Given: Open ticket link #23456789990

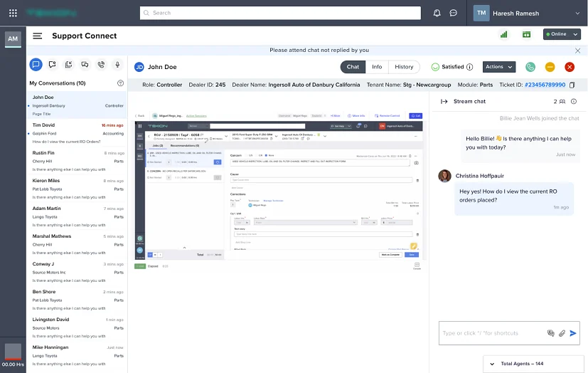Looking at the screenshot, I should (x=545, y=85).
